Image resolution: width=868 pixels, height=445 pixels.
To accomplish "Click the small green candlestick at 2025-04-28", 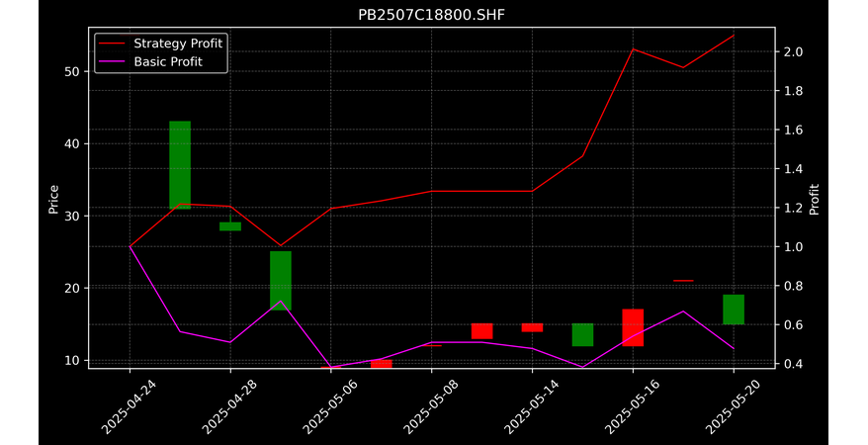I will point(230,225).
